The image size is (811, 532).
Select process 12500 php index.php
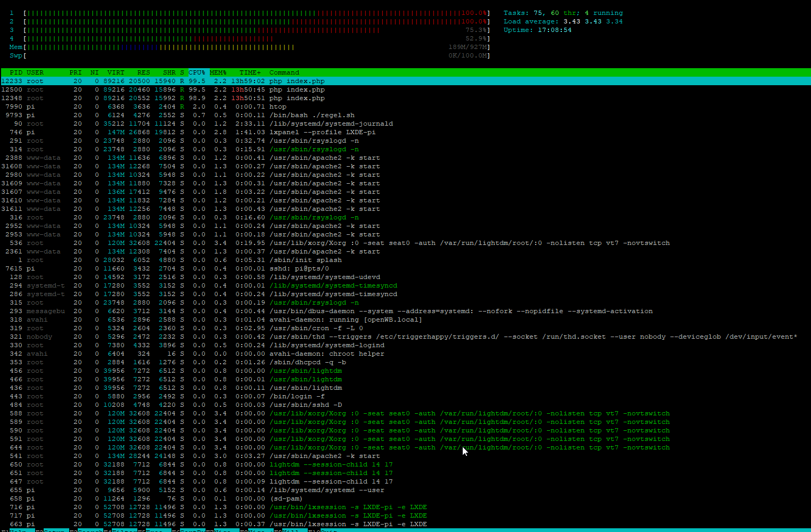405,89
